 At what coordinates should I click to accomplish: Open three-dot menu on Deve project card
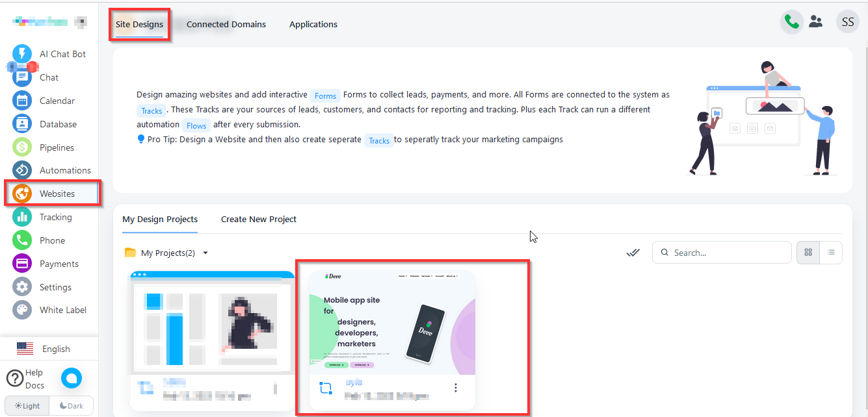(x=455, y=388)
